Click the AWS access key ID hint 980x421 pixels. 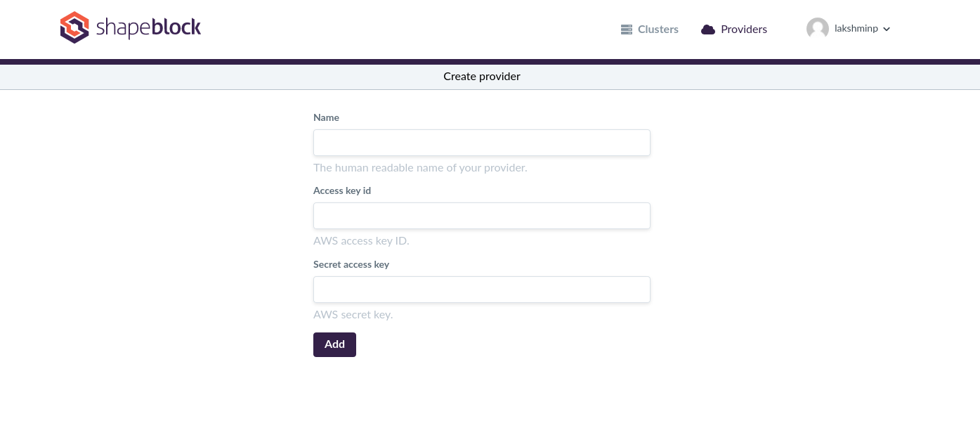361,241
